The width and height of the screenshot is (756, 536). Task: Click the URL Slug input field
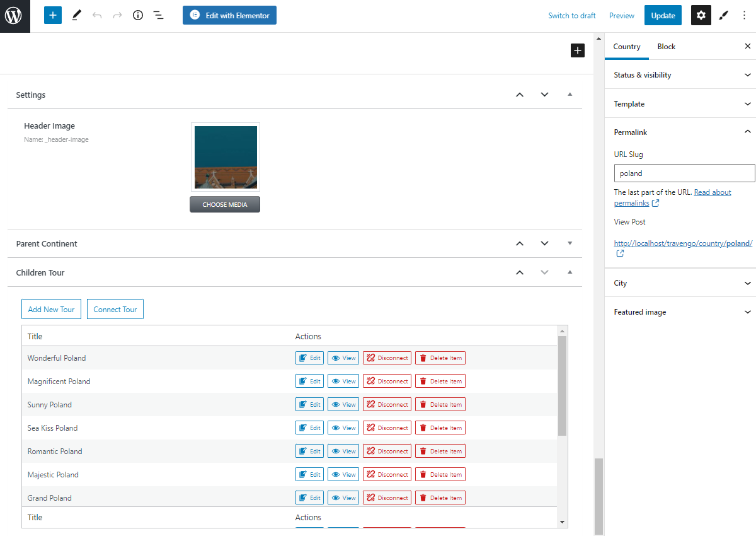[684, 173]
